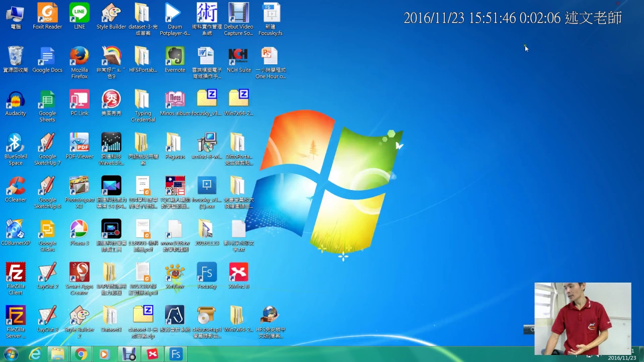Launch Mozilla Firefox from the desktop
The width and height of the screenshot is (644, 362).
[x=79, y=62]
